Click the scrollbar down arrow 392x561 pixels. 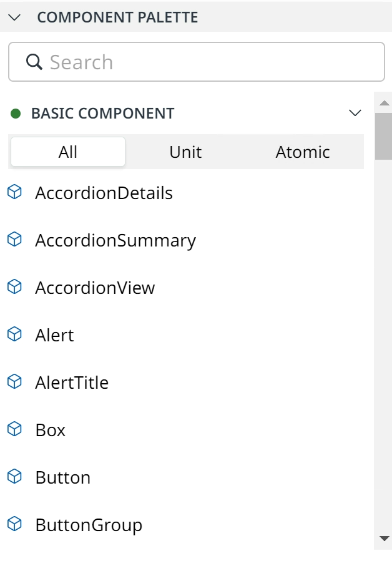pyautogui.click(x=384, y=539)
